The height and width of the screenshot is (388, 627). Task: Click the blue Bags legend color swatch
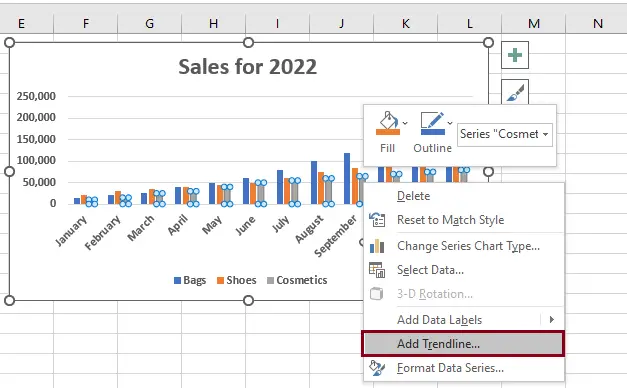[x=178, y=280]
